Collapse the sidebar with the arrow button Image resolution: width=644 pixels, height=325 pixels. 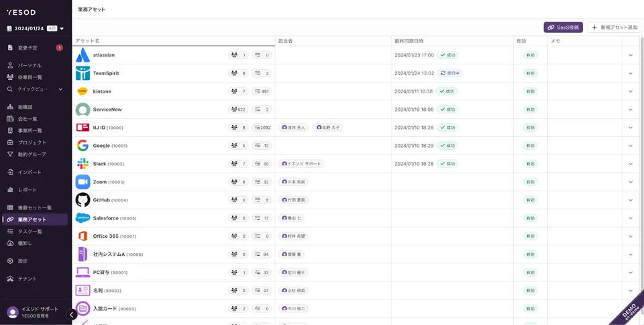[72, 315]
